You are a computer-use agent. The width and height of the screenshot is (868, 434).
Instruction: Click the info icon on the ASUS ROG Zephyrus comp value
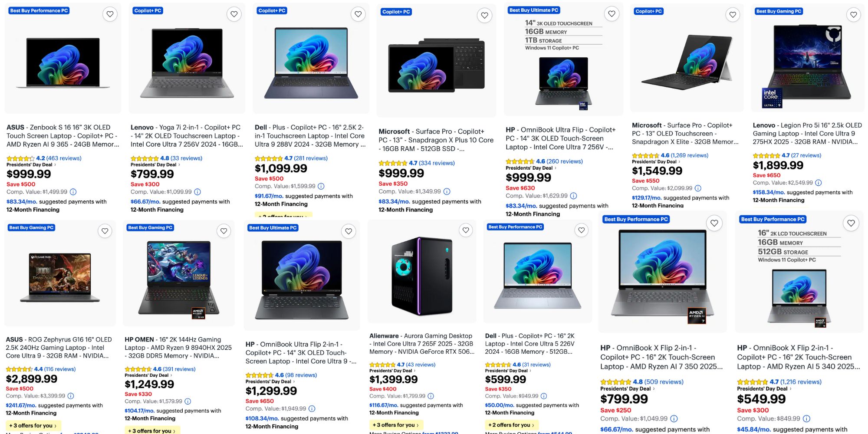point(71,396)
